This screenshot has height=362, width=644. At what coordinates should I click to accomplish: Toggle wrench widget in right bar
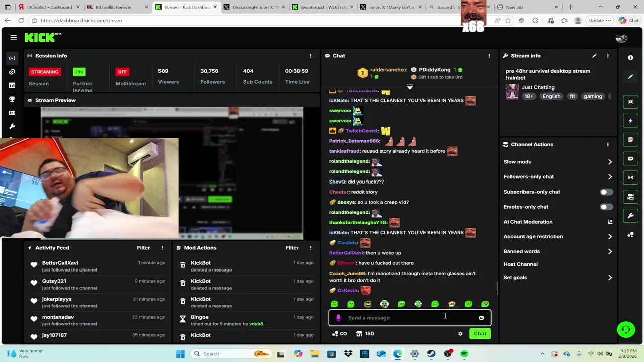[630, 216]
